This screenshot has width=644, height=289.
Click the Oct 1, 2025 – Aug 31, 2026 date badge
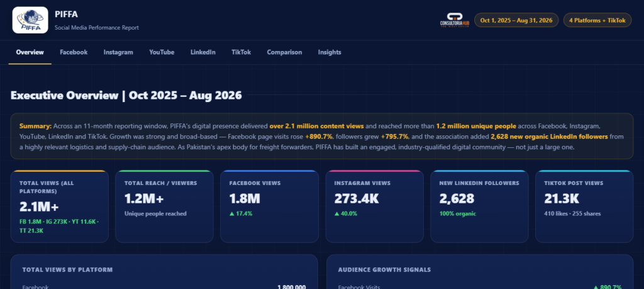coord(516,20)
